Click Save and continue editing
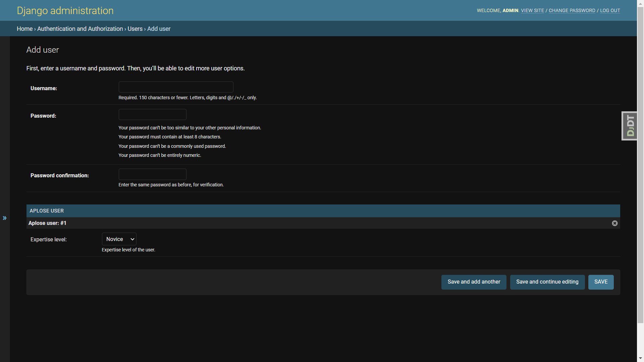The height and width of the screenshot is (362, 644). 547,282
